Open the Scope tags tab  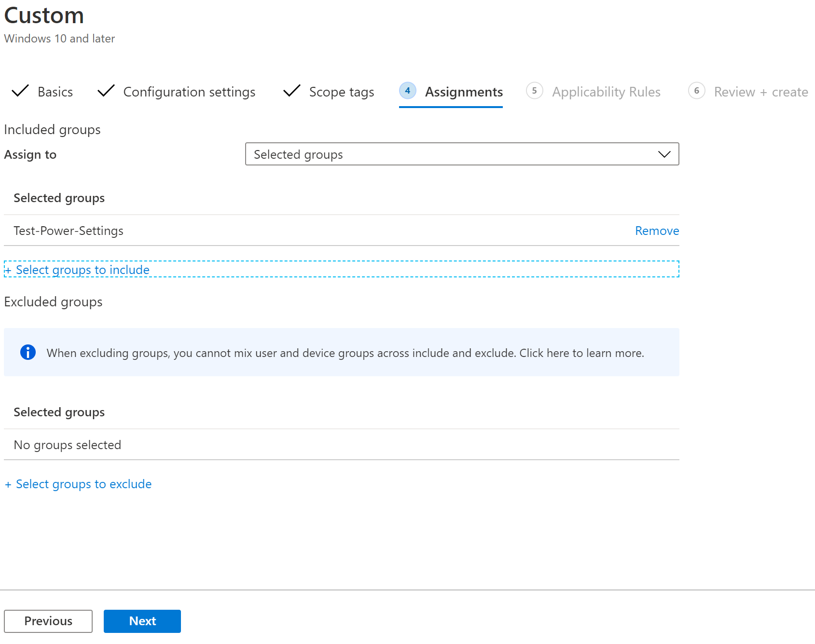(341, 92)
